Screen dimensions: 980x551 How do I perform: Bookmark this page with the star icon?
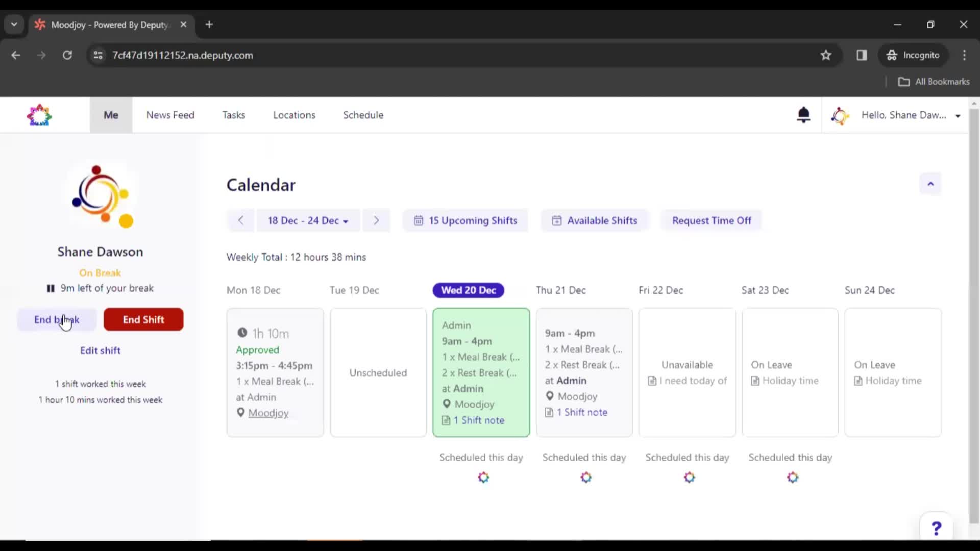(826, 55)
